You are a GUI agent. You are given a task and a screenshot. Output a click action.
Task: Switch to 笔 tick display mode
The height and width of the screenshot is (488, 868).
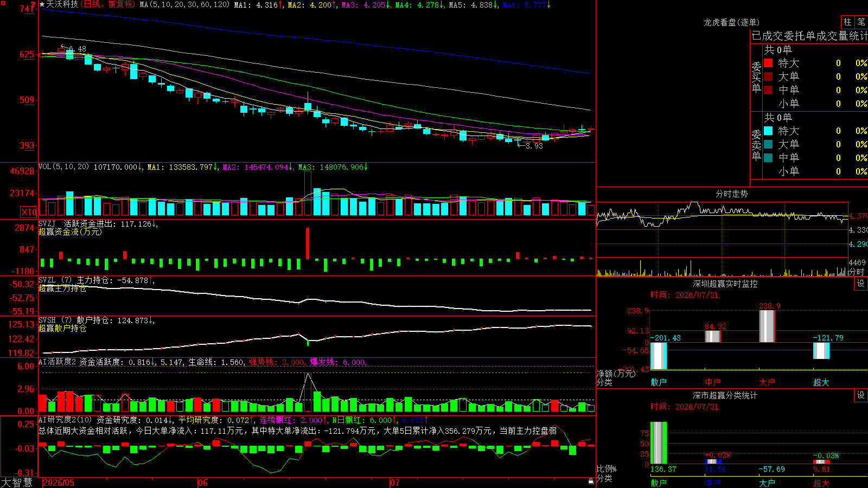tap(861, 22)
